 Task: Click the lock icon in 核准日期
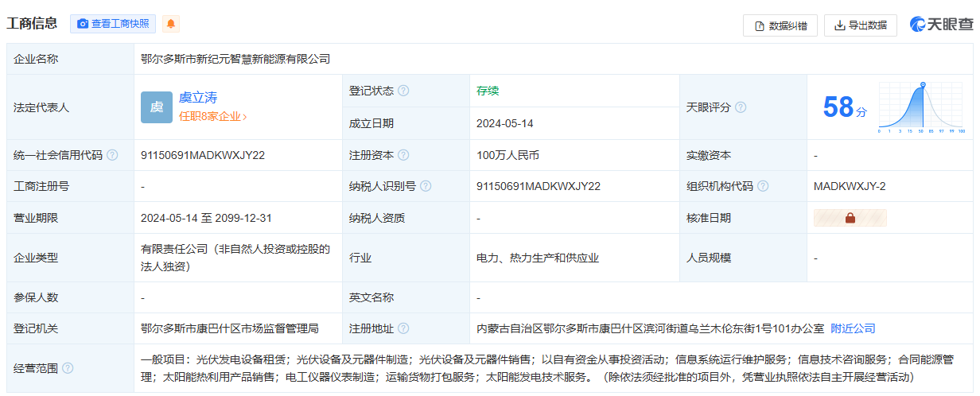[850, 218]
